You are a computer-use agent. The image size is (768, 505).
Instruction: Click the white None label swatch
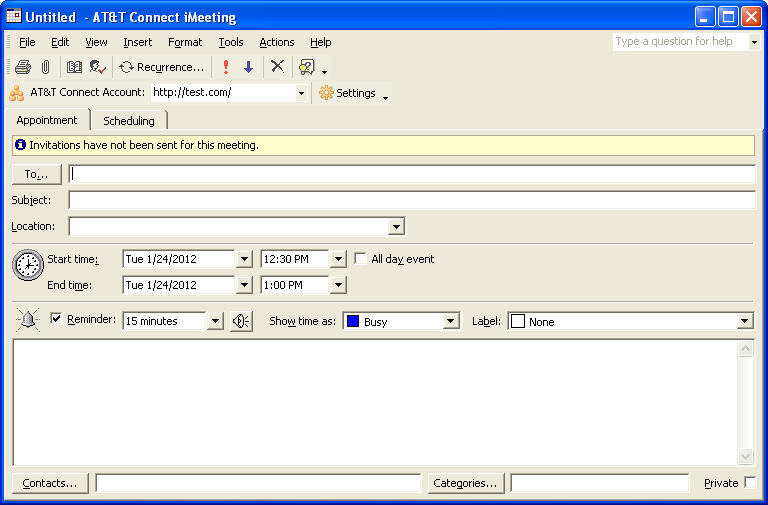pos(518,321)
